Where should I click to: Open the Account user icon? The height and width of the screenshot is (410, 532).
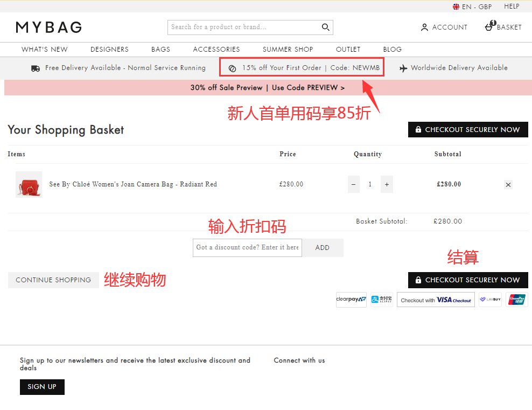point(424,27)
